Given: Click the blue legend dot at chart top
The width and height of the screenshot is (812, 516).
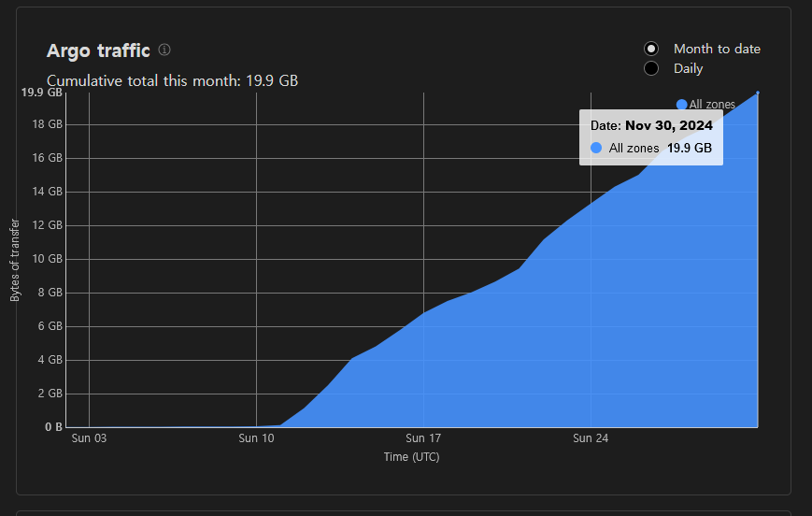Looking at the screenshot, I should [681, 105].
